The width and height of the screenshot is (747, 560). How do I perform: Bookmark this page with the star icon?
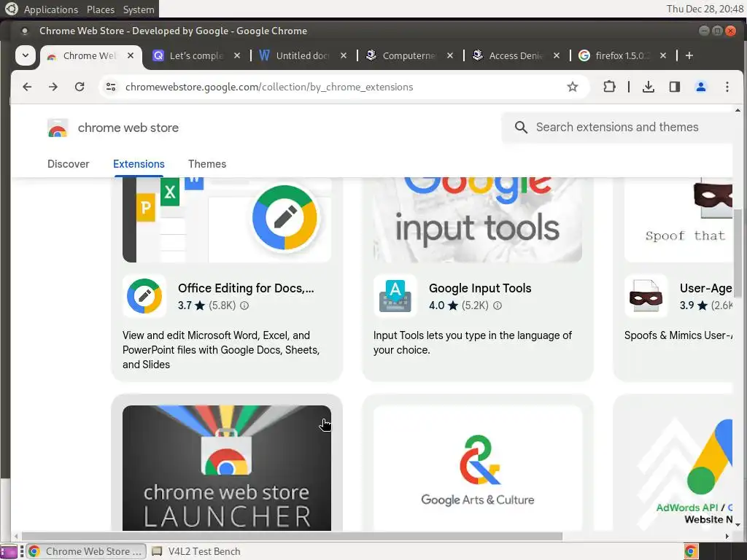click(x=573, y=87)
